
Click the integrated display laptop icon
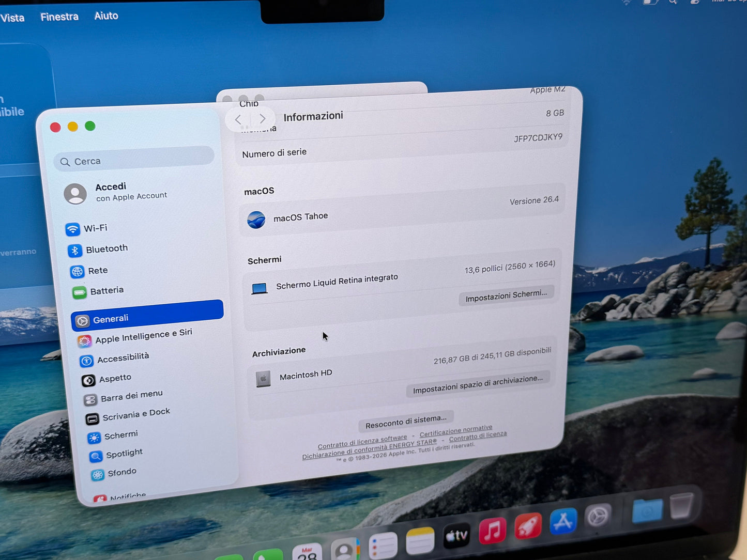[x=260, y=288]
